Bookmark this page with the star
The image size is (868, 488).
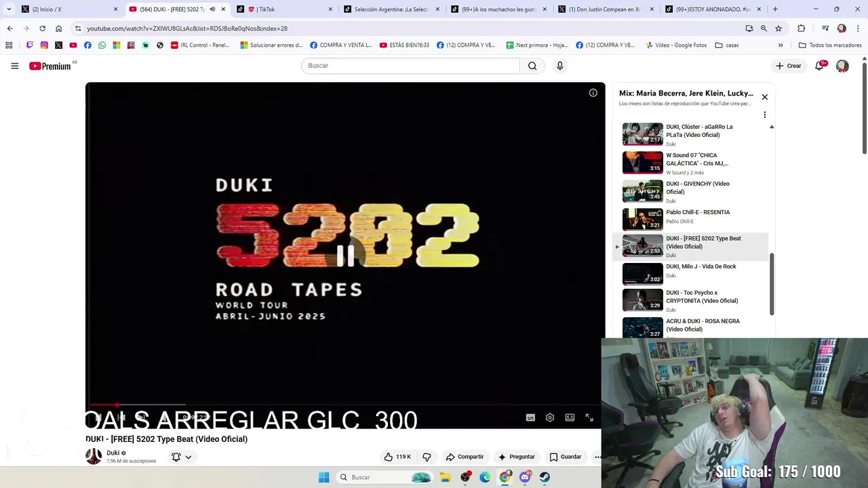click(x=778, y=28)
